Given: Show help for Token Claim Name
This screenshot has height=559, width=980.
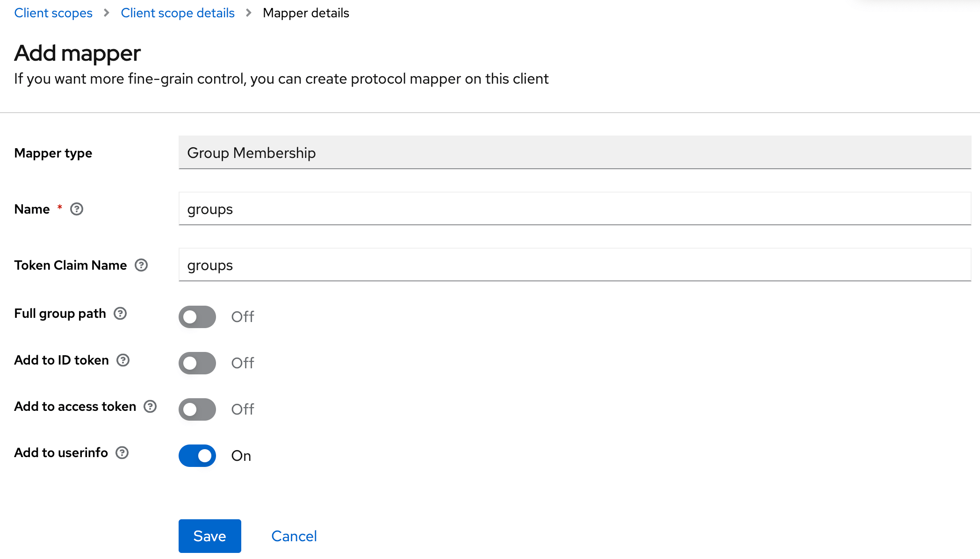Looking at the screenshot, I should [x=141, y=265].
